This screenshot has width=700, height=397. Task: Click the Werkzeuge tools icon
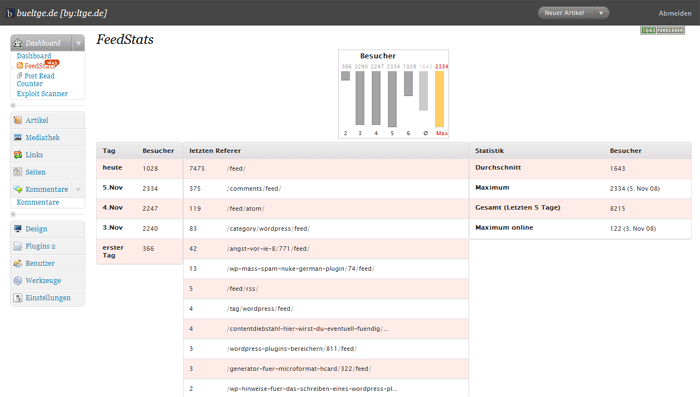tap(18, 280)
